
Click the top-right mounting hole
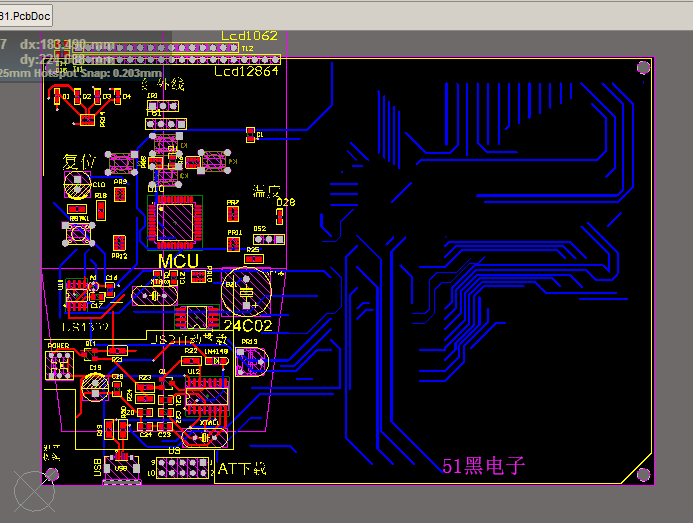click(x=644, y=68)
